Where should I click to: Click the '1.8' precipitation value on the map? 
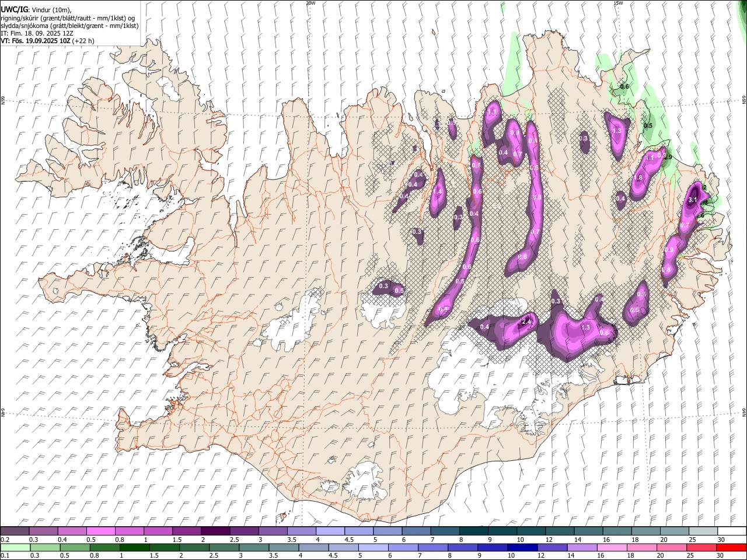(638, 178)
